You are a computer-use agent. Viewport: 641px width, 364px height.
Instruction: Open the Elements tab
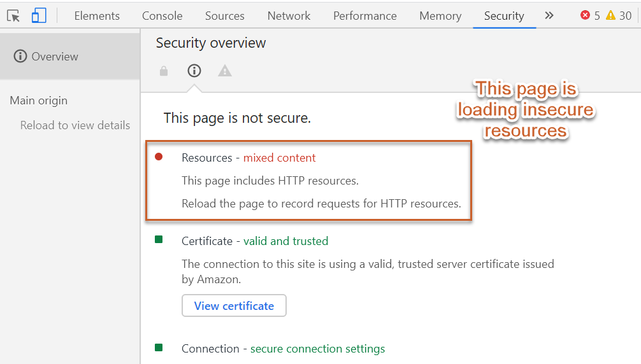click(97, 16)
